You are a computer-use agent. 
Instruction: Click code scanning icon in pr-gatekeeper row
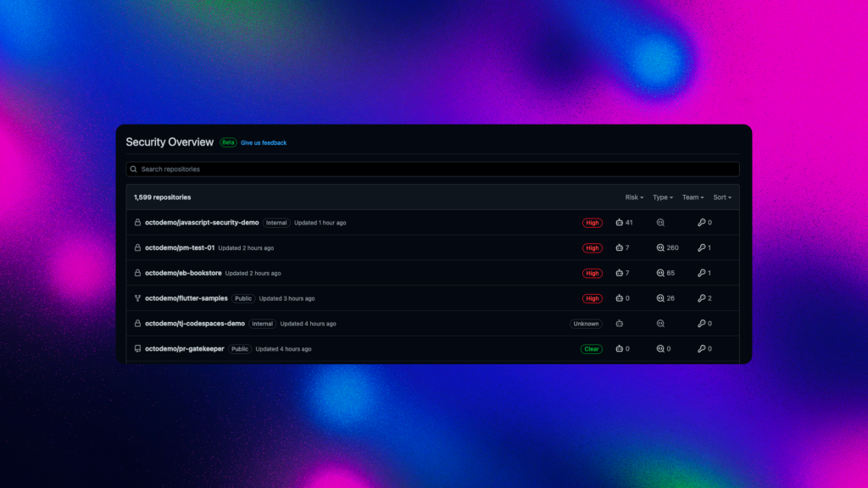point(660,348)
